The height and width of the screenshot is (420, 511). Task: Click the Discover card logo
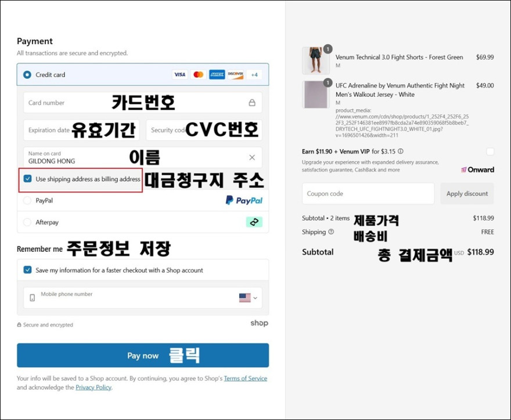pos(235,75)
